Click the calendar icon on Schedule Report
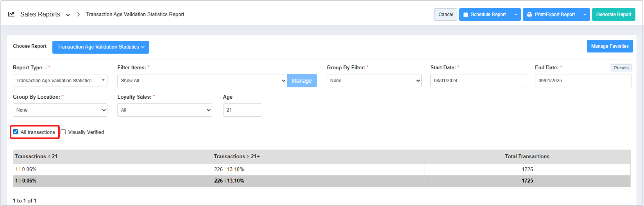 [465, 15]
